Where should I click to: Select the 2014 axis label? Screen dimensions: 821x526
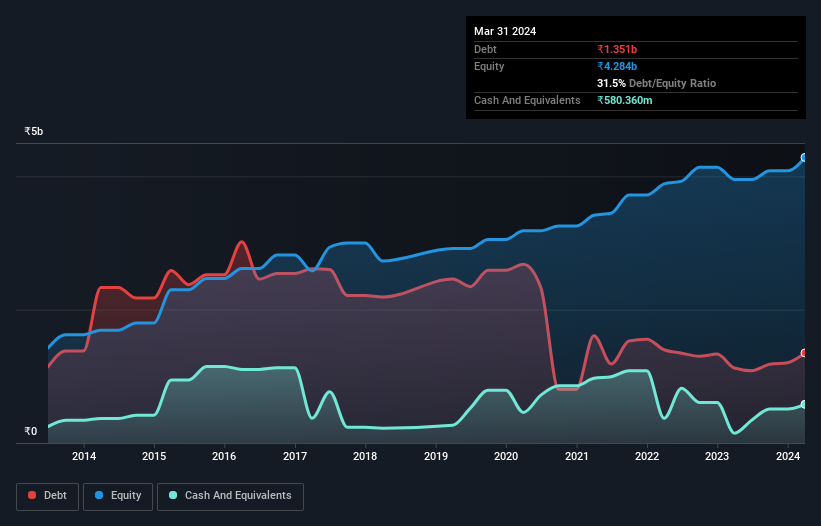tap(84, 456)
